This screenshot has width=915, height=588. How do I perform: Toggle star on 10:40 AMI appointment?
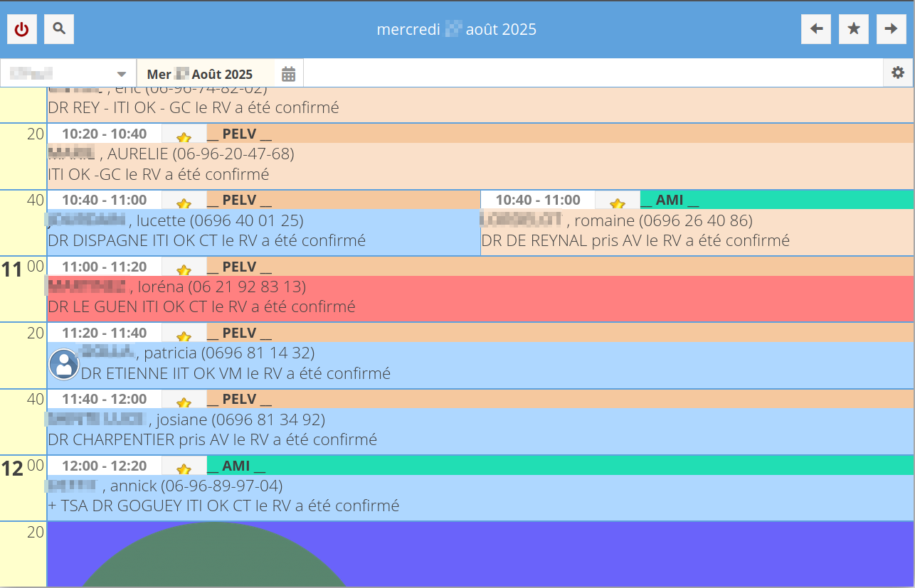pyautogui.click(x=617, y=203)
